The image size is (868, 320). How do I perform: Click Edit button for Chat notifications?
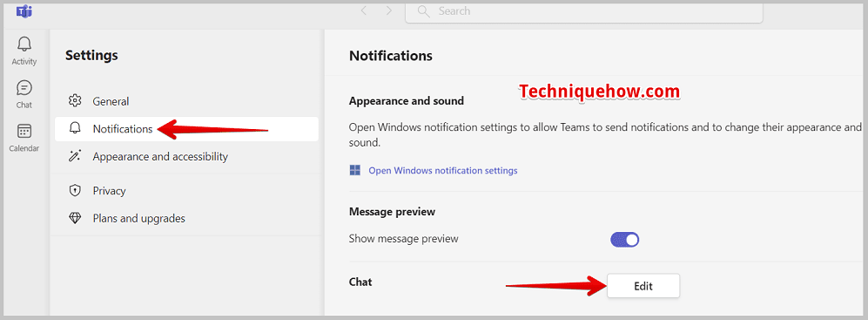(643, 286)
